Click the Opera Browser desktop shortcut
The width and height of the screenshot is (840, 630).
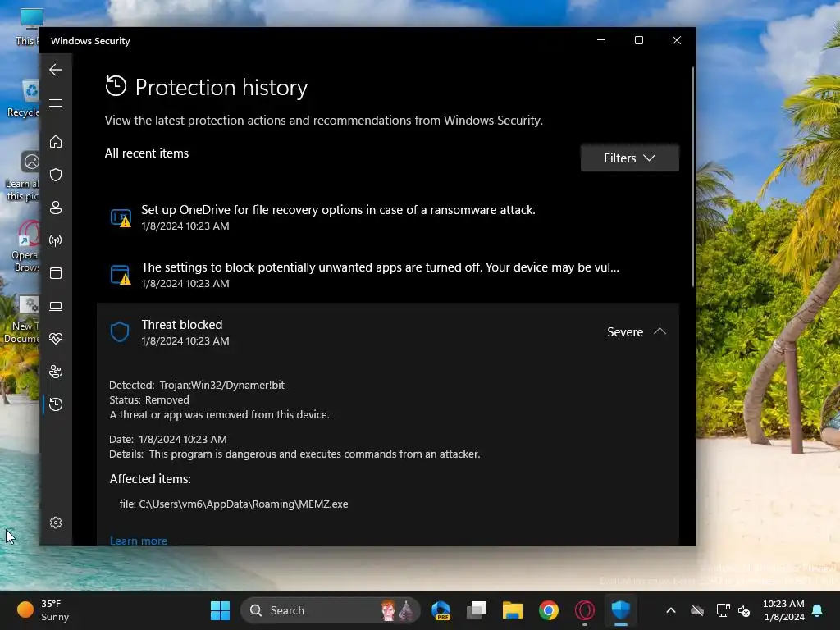pyautogui.click(x=25, y=246)
